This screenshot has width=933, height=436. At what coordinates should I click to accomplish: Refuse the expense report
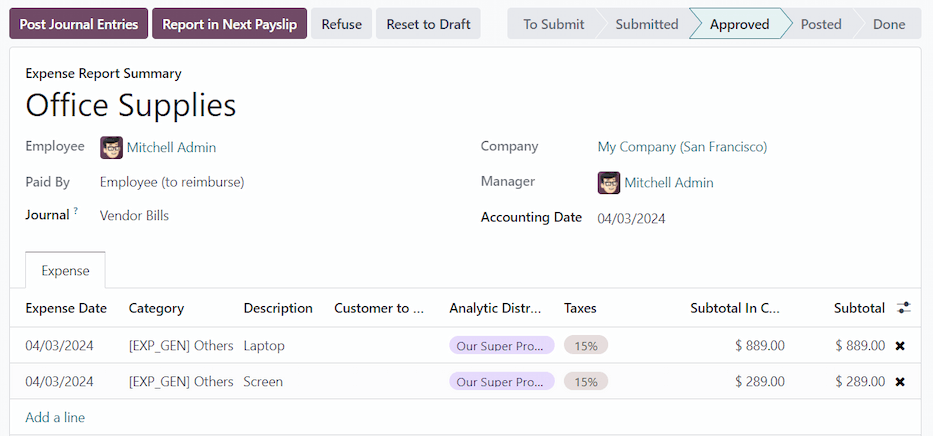coord(341,24)
